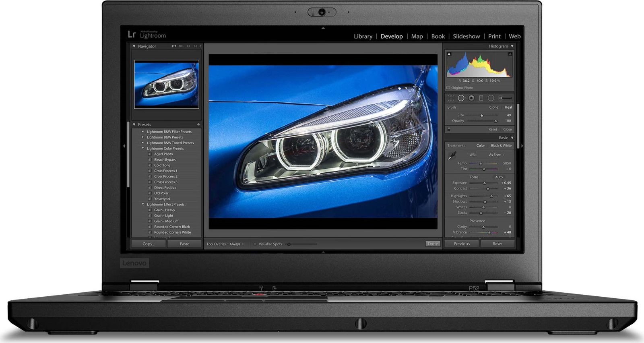Screen dimensions: 644x343
Task: Add a new preset with plus icon
Action: pyautogui.click(x=198, y=124)
